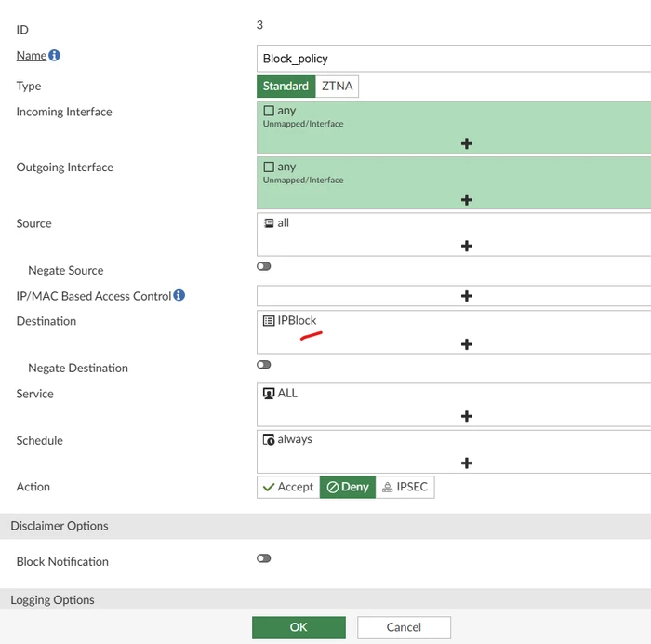Add a source address with the plus
Image resolution: width=651 pixels, height=644 pixels.
[466, 246]
